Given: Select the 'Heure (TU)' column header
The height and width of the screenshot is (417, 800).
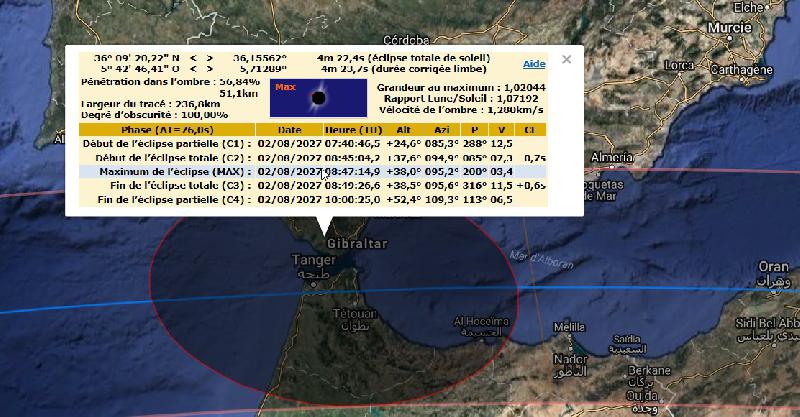Looking at the screenshot, I should (353, 130).
